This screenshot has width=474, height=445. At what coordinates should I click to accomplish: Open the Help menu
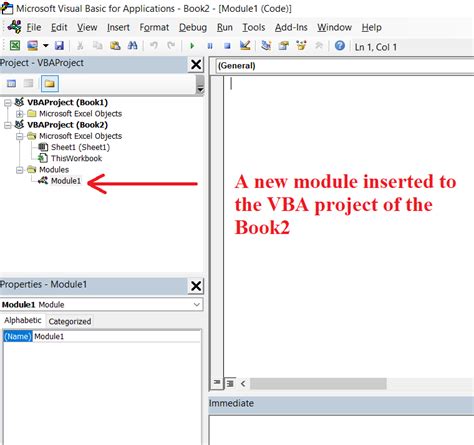(371, 27)
